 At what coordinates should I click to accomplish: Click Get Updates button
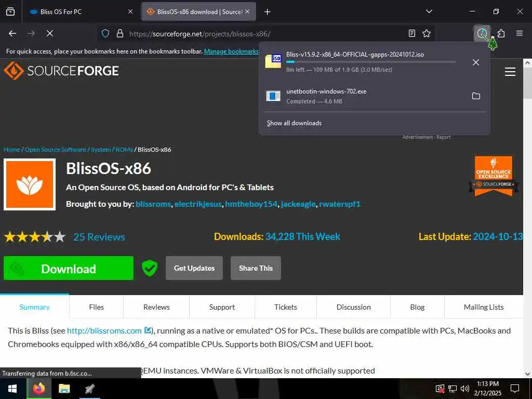click(x=194, y=268)
